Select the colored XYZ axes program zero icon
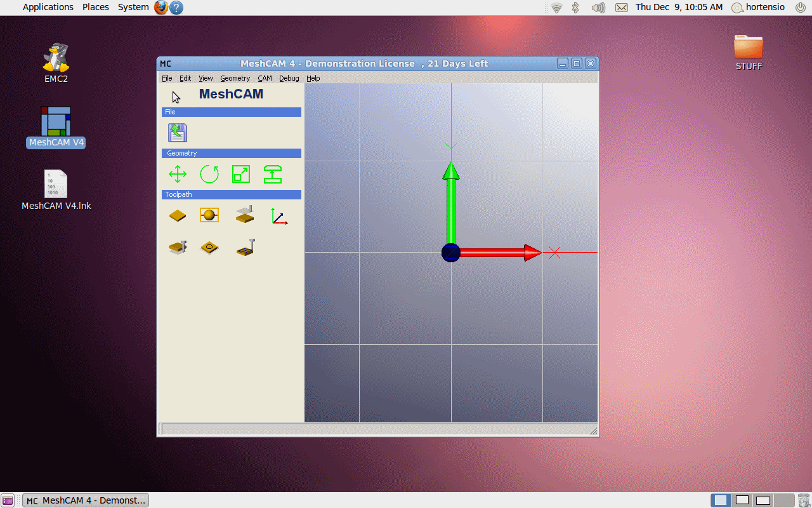812x508 pixels. [x=279, y=216]
